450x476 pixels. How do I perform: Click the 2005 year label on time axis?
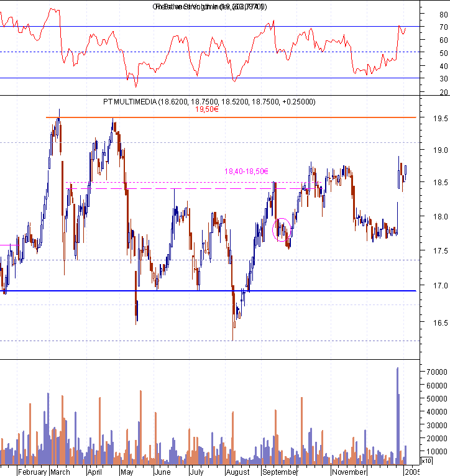412,472
